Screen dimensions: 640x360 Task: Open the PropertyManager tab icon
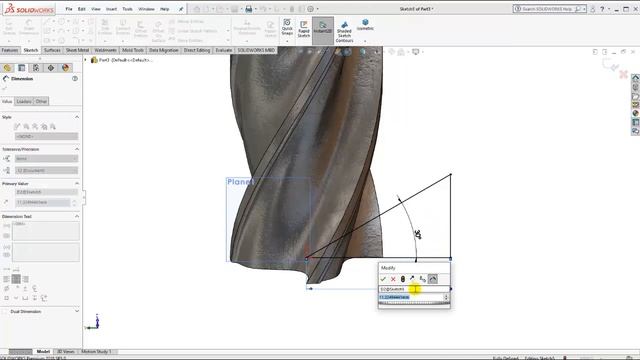(22, 68)
